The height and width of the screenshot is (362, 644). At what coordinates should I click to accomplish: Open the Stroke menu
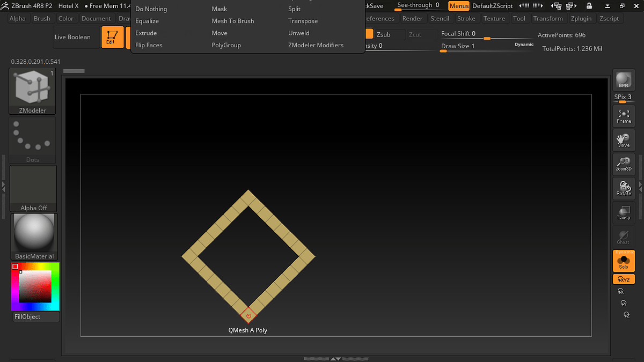[466, 18]
